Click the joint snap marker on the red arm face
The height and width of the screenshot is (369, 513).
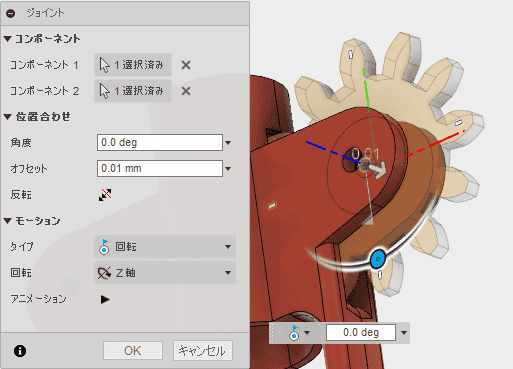click(x=272, y=206)
